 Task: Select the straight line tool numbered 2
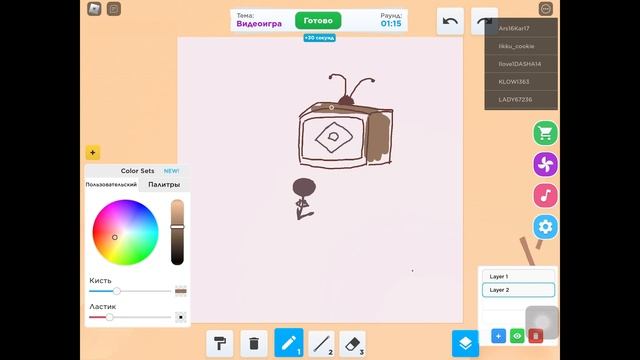coord(321,344)
